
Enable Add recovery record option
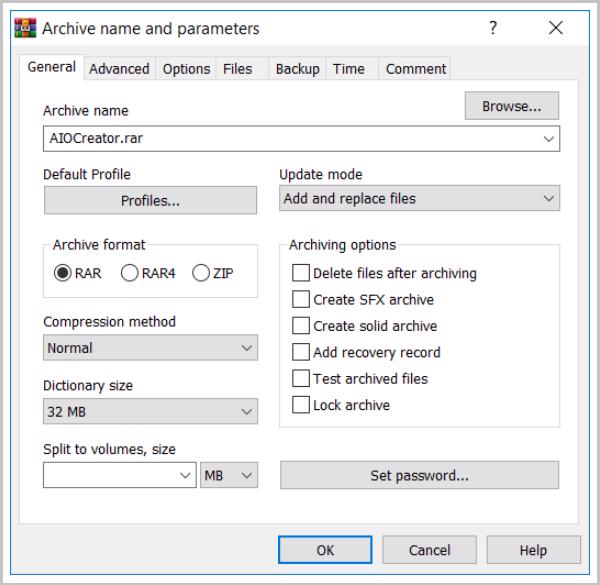[x=301, y=352]
